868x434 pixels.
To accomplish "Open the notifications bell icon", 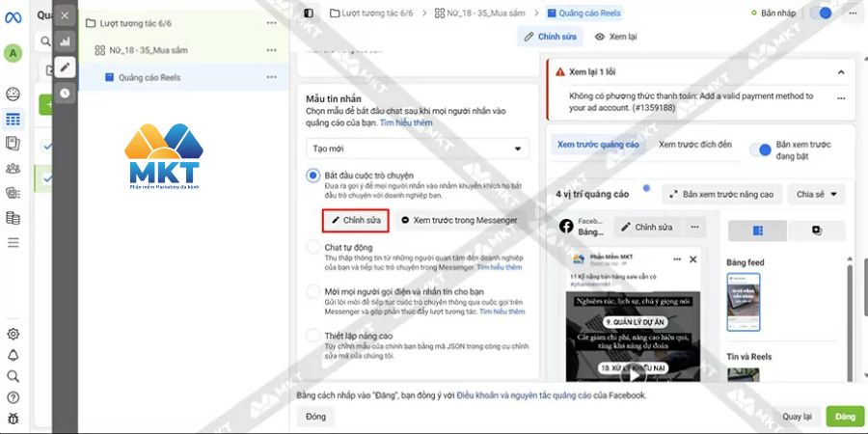I will (13, 355).
